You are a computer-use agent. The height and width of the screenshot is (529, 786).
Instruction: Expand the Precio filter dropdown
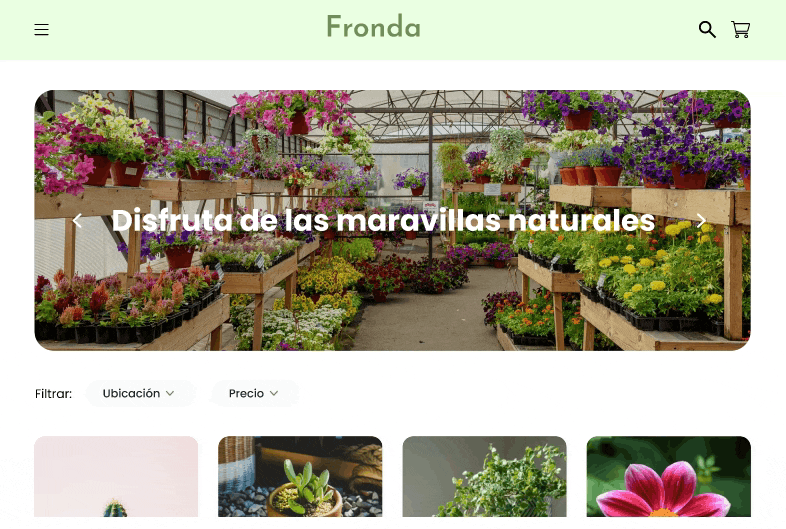pyautogui.click(x=255, y=394)
